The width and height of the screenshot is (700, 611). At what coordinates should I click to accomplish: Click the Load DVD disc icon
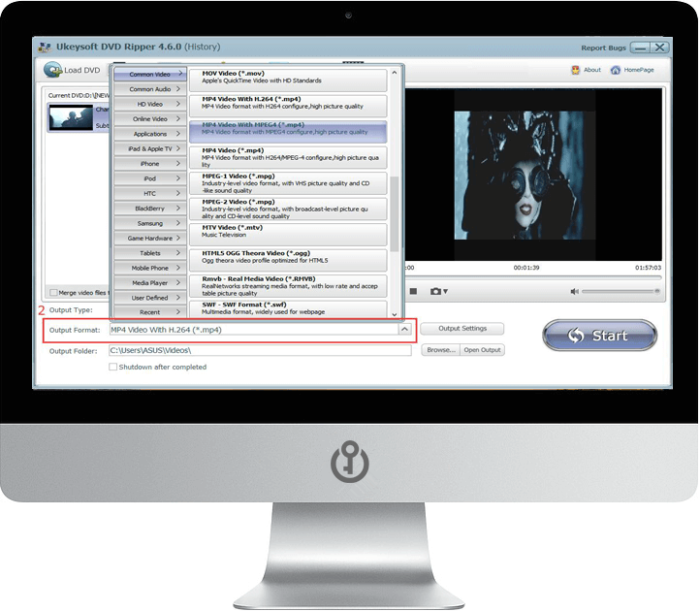52,70
